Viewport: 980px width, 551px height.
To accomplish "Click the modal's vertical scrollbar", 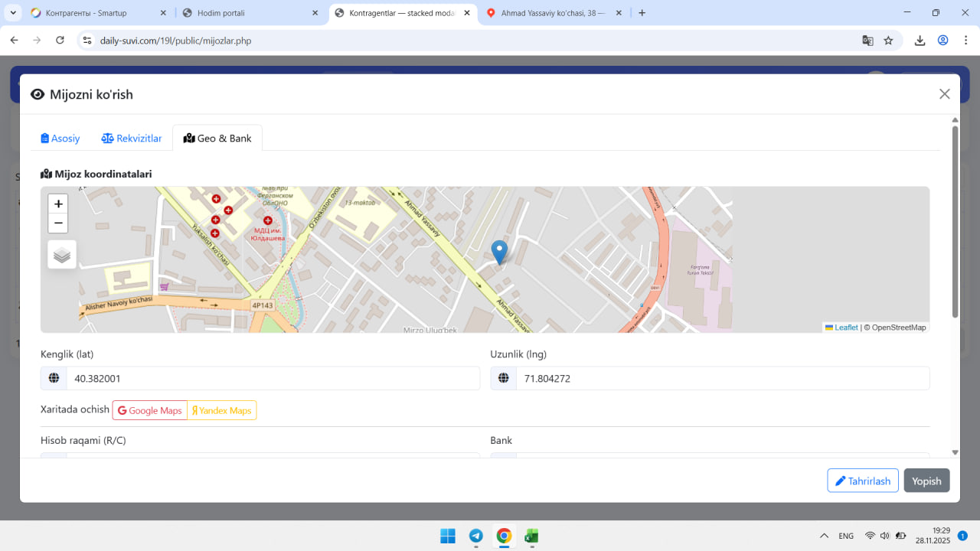I will point(955,222).
